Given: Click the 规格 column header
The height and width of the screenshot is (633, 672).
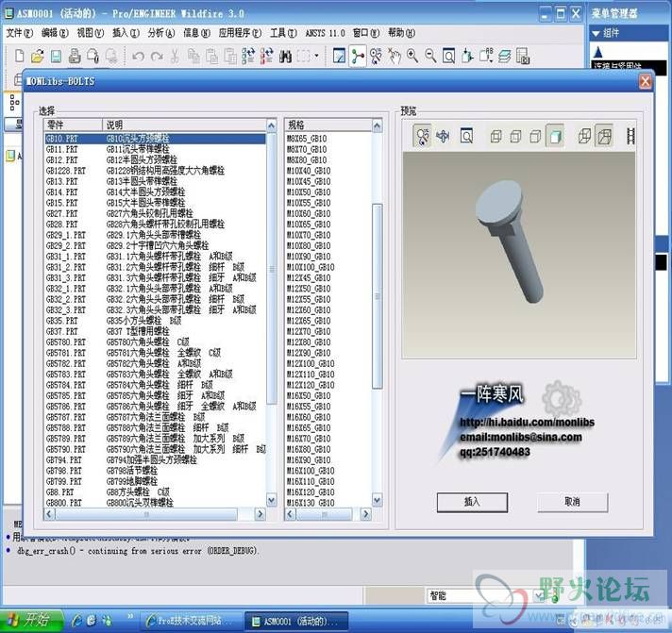Looking at the screenshot, I should [x=328, y=125].
